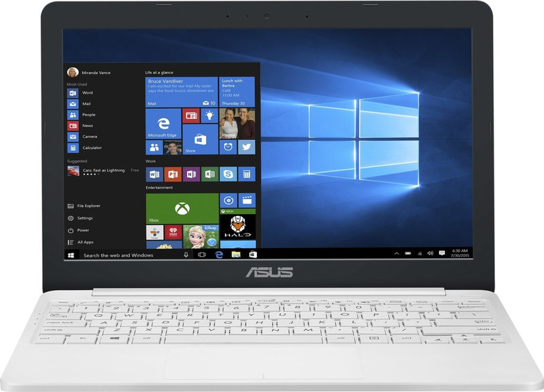Open Settings from the Start sidebar
The height and width of the screenshot is (392, 544).
(x=84, y=218)
